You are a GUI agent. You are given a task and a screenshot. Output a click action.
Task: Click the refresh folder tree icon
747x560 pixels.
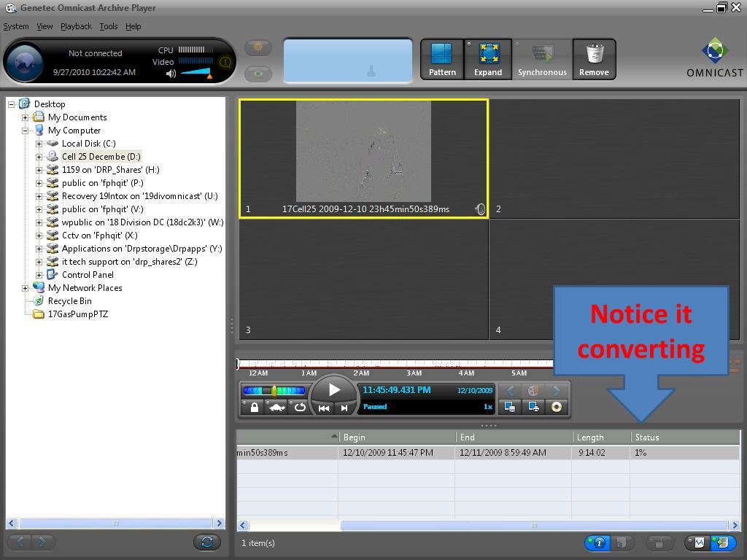pos(207,542)
